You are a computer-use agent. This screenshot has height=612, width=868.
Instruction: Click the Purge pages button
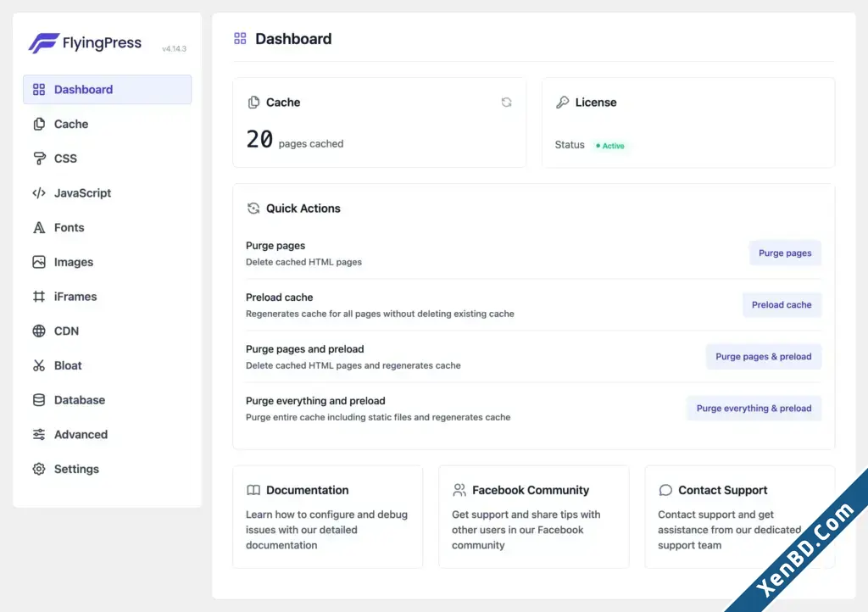(x=785, y=253)
